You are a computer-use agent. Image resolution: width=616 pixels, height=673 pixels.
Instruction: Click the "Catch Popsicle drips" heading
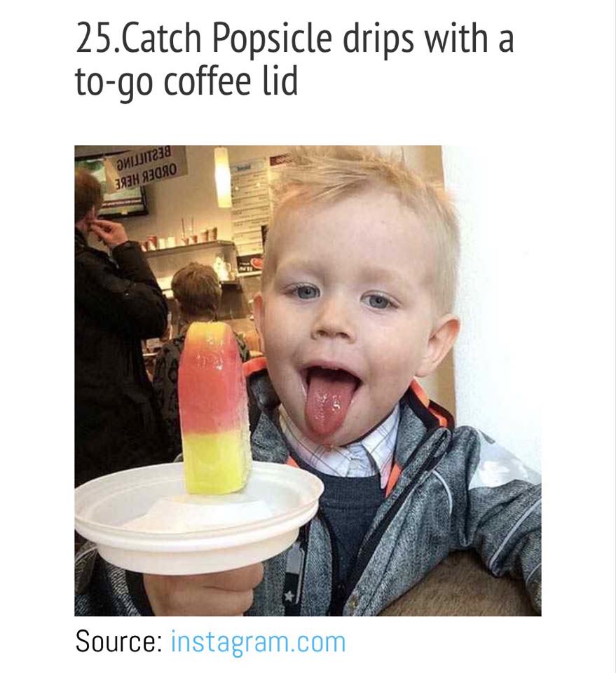[x=294, y=59]
